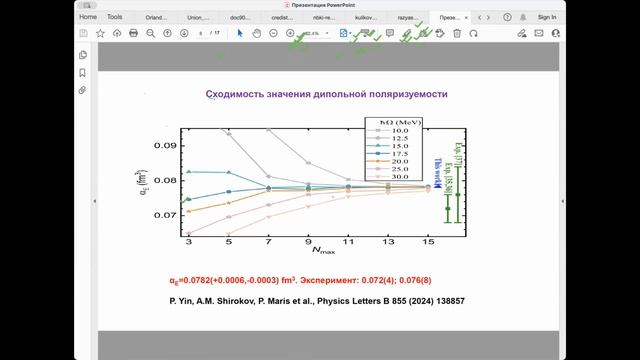Select the Highlight text tool
This screenshot has width=640, height=360.
pos(407,33)
